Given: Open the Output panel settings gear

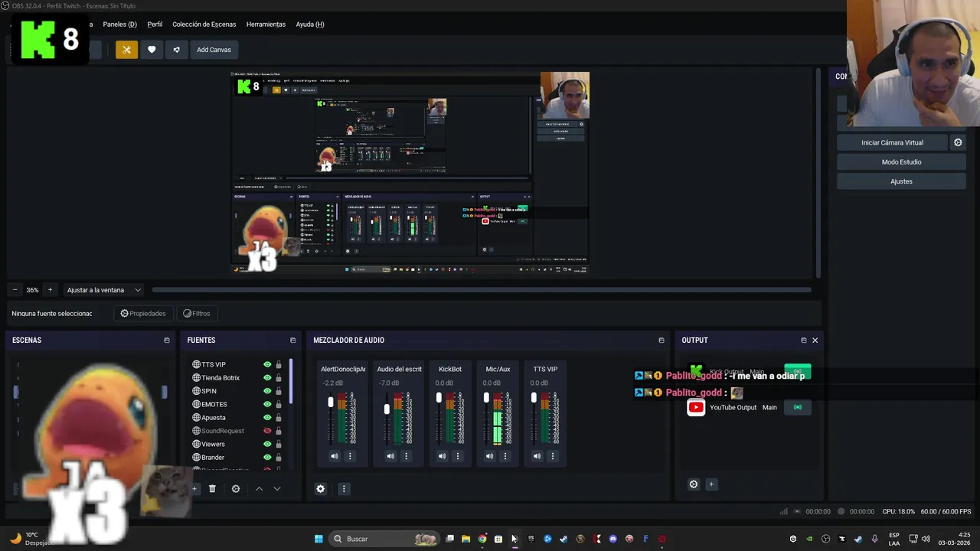Looking at the screenshot, I should click(x=694, y=484).
